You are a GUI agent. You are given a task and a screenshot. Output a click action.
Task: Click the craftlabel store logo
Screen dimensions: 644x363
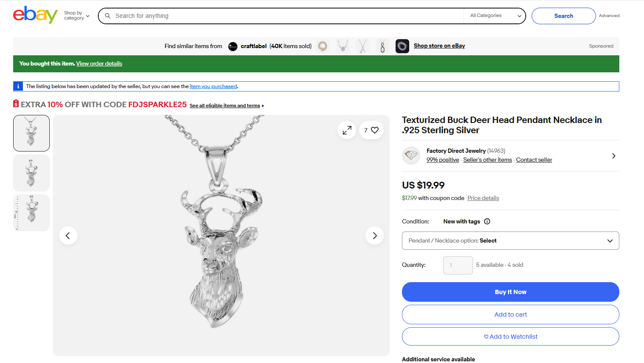tap(233, 46)
